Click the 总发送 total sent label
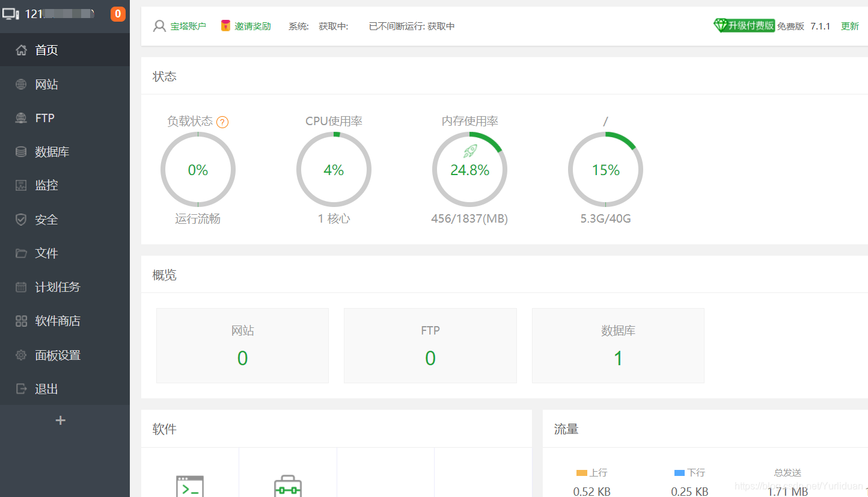This screenshot has height=497, width=868. pos(787,473)
